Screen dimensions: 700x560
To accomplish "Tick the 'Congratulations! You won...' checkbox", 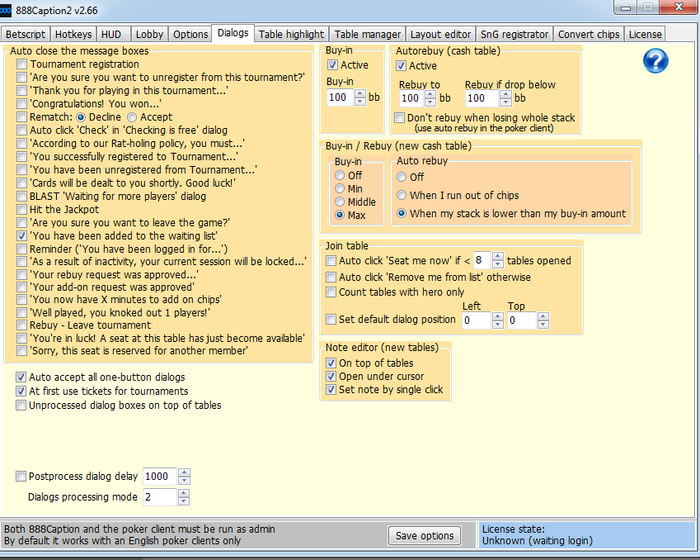I will [21, 104].
